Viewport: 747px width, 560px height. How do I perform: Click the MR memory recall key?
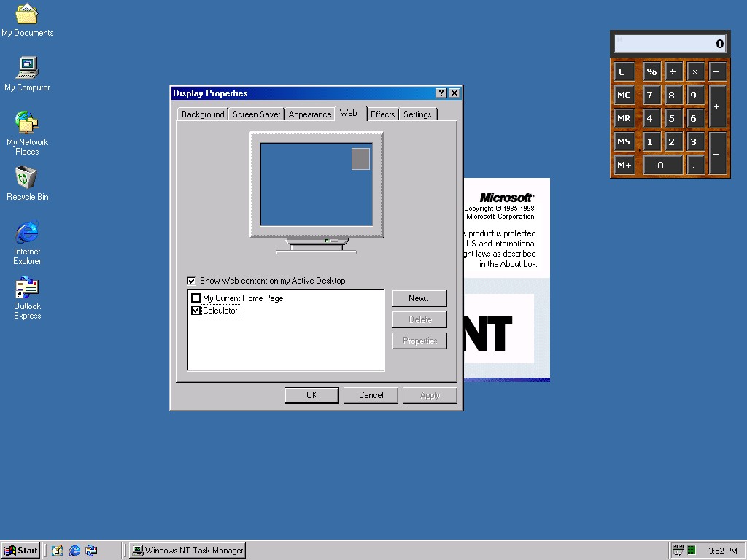click(x=624, y=118)
